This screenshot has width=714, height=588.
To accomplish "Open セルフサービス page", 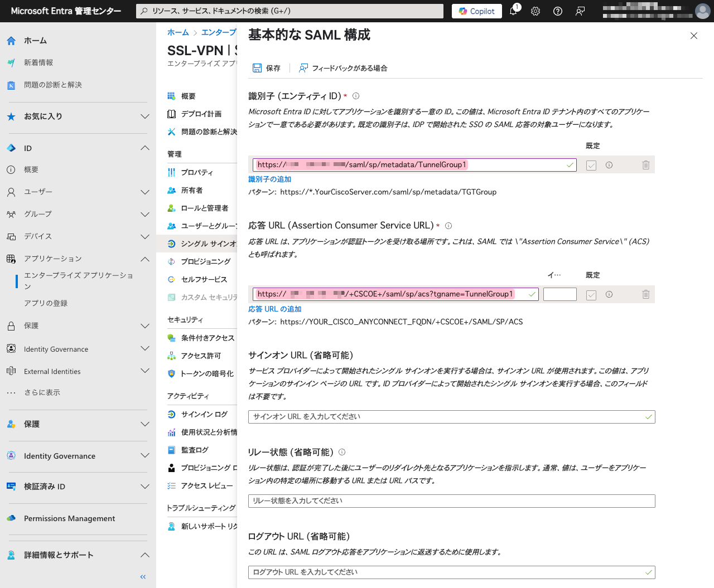I will [204, 279].
